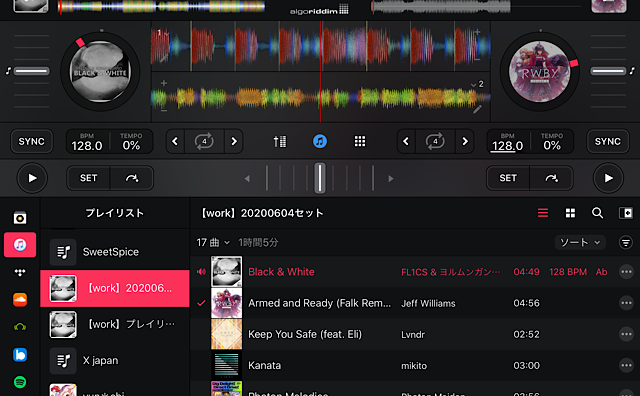Toggle right deck 4-beat loop
640x396 pixels.
coord(435,141)
